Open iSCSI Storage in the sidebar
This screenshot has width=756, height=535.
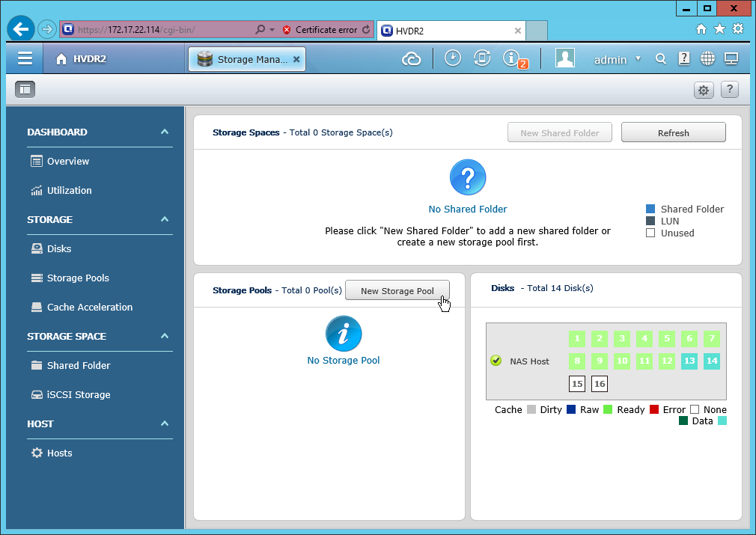[x=70, y=395]
